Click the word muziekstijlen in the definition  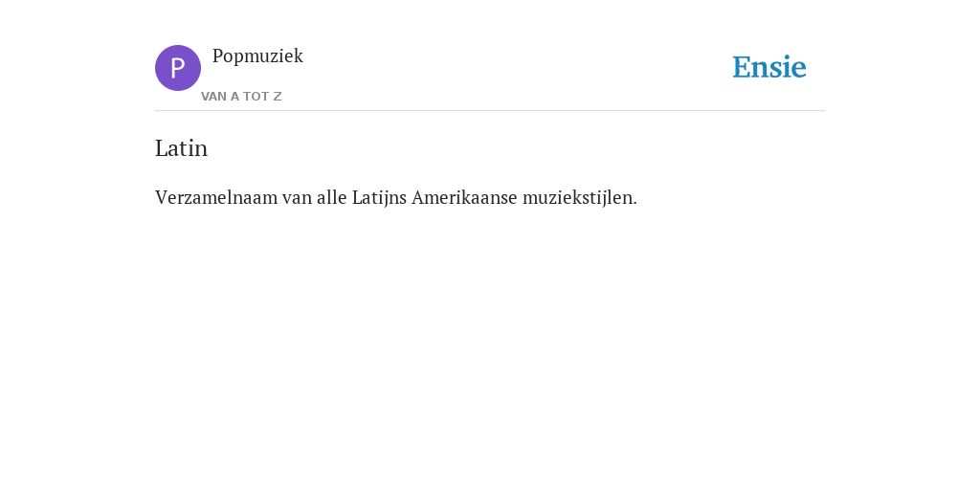tap(577, 197)
